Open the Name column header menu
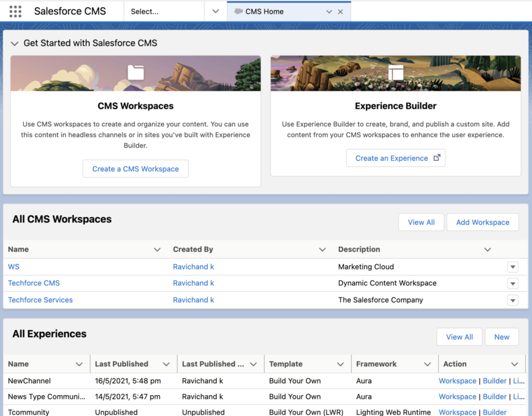Viewport: 532px width, 416px height. tap(157, 249)
